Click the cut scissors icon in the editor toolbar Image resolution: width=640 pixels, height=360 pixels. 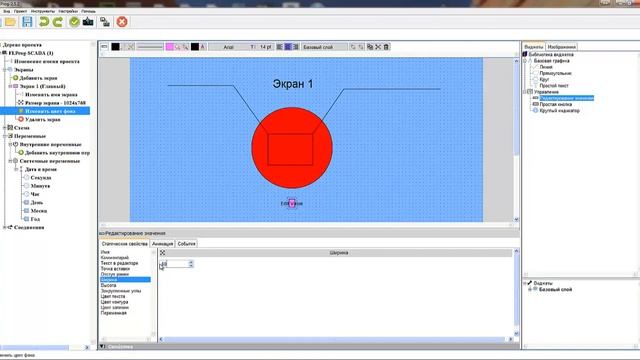[x=378, y=47]
